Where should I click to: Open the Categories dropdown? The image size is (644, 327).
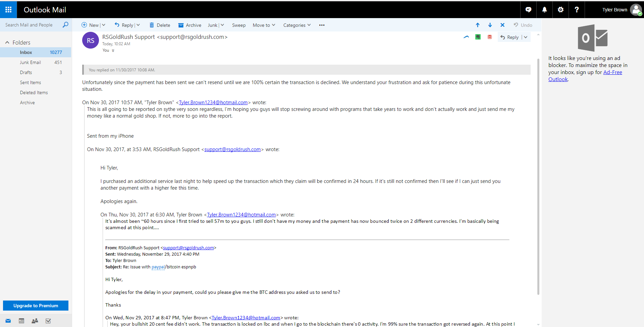[297, 25]
